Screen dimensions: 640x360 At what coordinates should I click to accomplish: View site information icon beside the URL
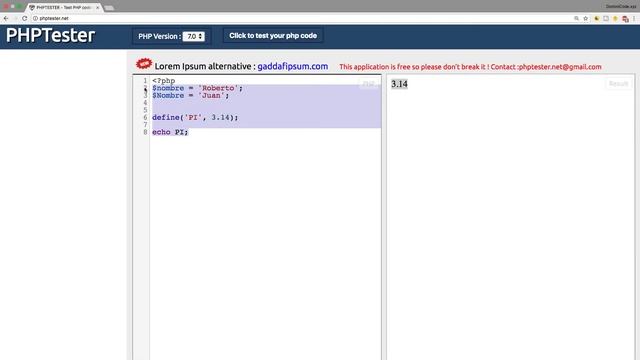pyautogui.click(x=35, y=18)
